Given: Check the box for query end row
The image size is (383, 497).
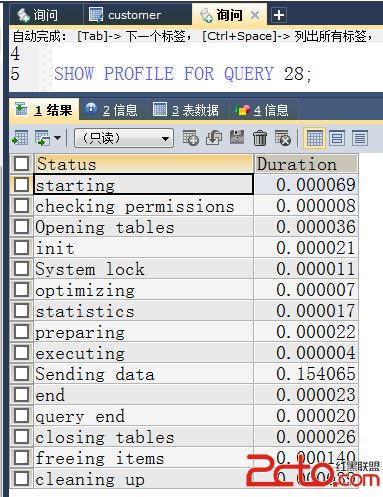Looking at the screenshot, I should pos(22,416).
